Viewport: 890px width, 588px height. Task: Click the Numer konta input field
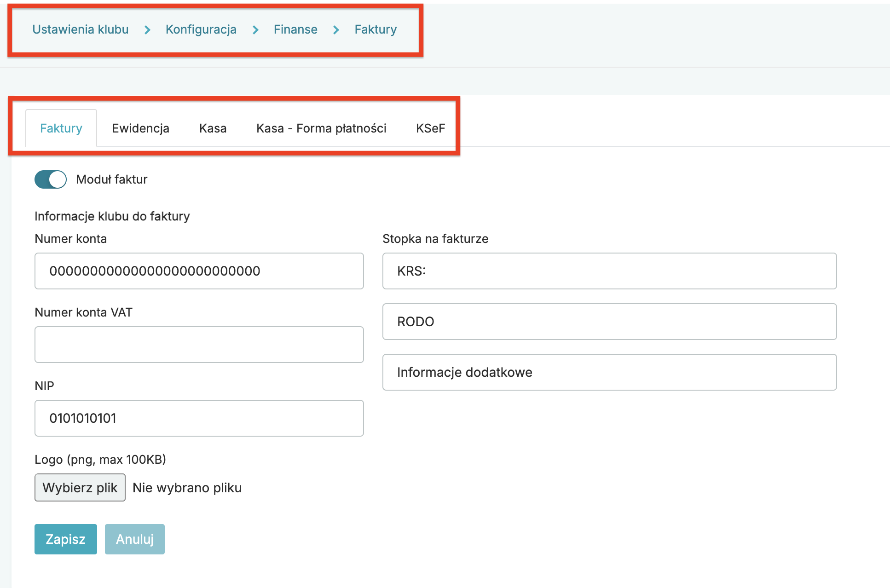tap(199, 271)
